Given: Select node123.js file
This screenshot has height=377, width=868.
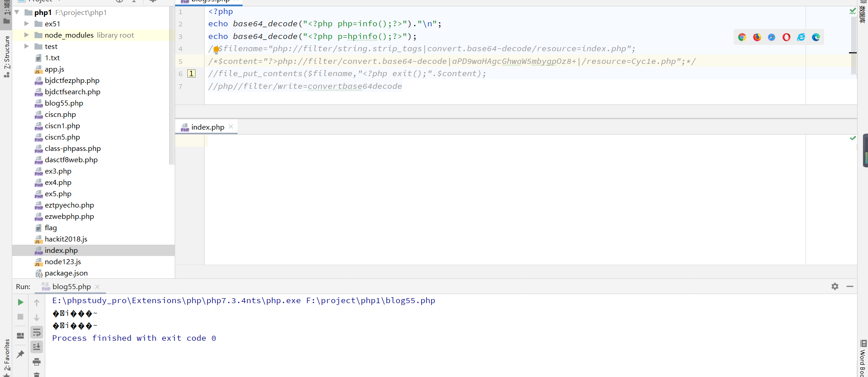Looking at the screenshot, I should [63, 261].
